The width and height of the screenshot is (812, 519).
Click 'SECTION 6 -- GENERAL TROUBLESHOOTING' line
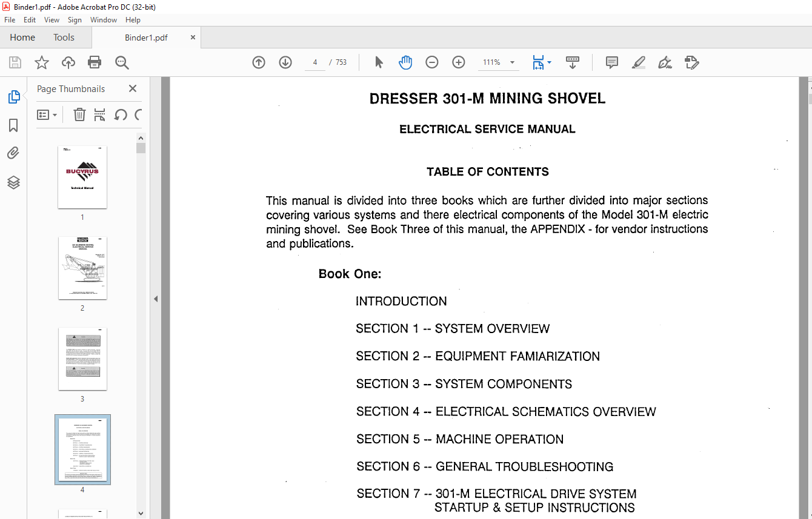(485, 466)
